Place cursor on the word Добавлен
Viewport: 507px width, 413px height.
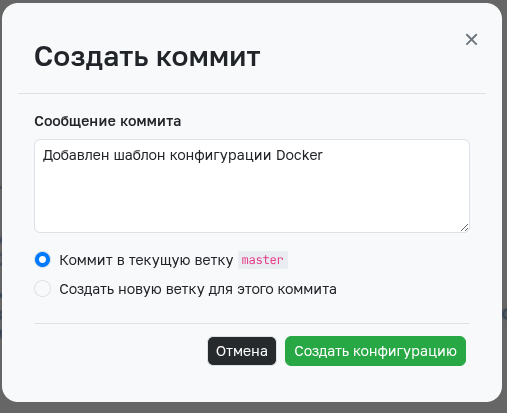(76, 155)
